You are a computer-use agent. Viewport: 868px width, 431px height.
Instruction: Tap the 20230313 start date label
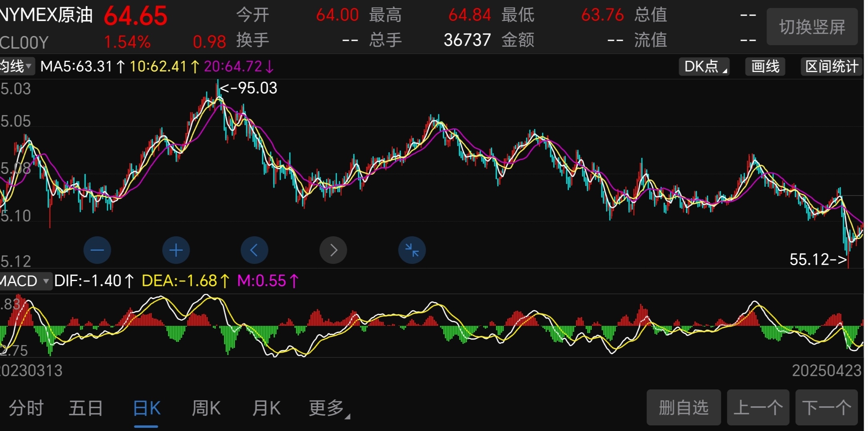tap(31, 371)
